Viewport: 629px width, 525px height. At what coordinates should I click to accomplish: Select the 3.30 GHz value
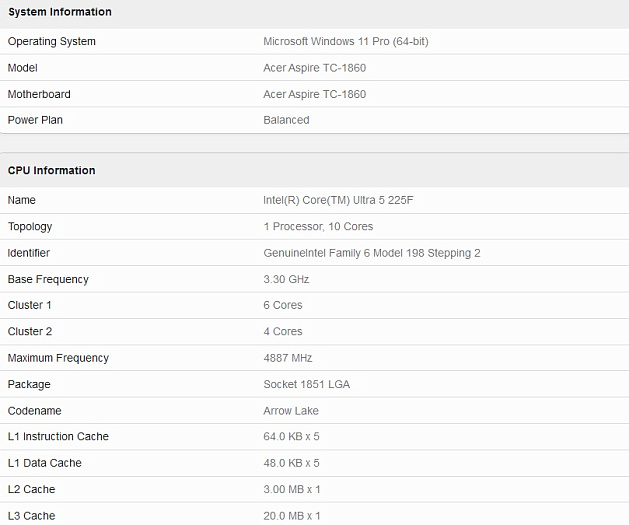[x=286, y=279]
